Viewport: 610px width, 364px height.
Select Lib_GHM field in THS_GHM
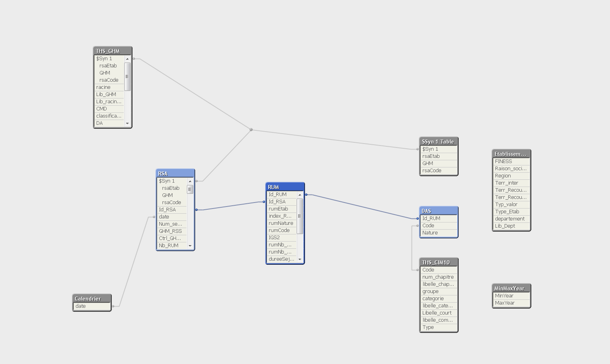[109, 94]
